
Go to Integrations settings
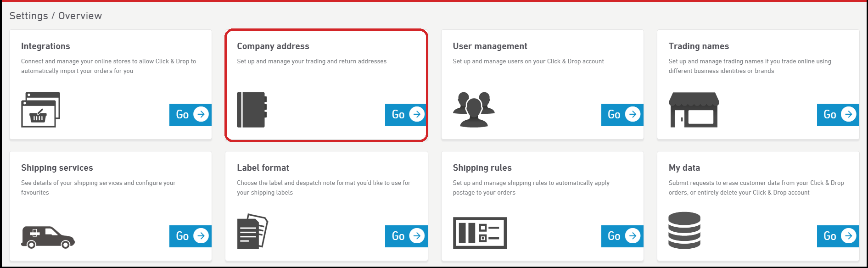point(190,114)
